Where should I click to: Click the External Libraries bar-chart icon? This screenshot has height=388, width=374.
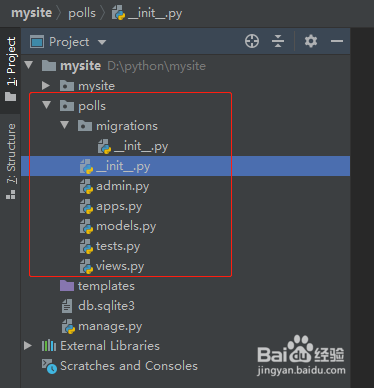click(x=49, y=345)
